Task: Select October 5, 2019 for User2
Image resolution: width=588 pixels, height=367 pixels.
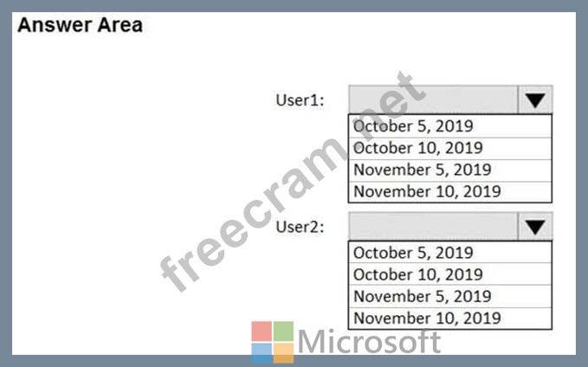Action: (450, 253)
